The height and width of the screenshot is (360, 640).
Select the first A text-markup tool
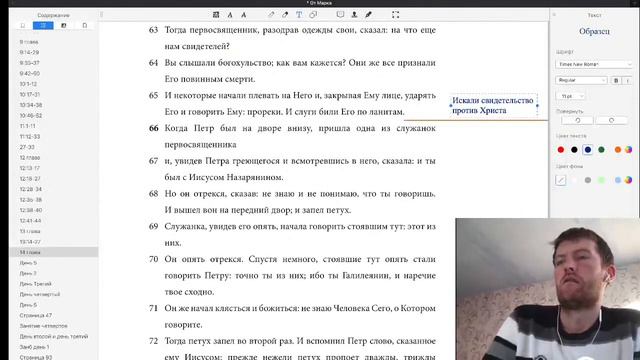pyautogui.click(x=230, y=15)
